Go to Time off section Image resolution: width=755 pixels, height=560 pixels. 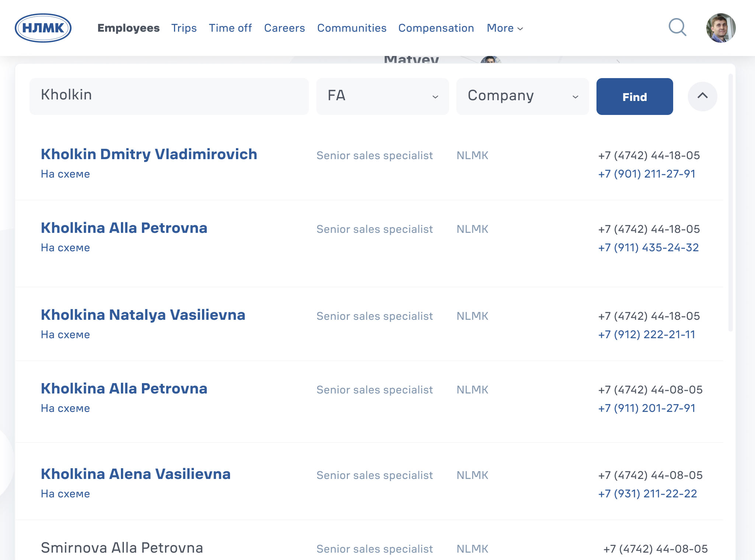230,28
